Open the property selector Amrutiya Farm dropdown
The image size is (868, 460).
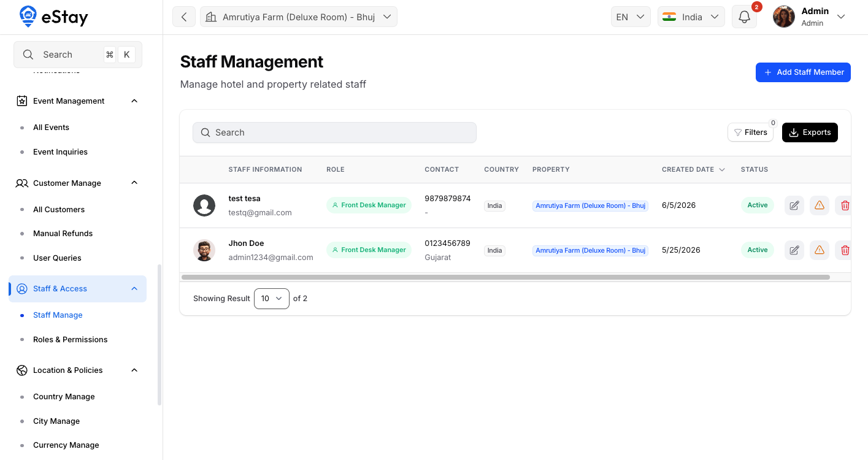[299, 17]
